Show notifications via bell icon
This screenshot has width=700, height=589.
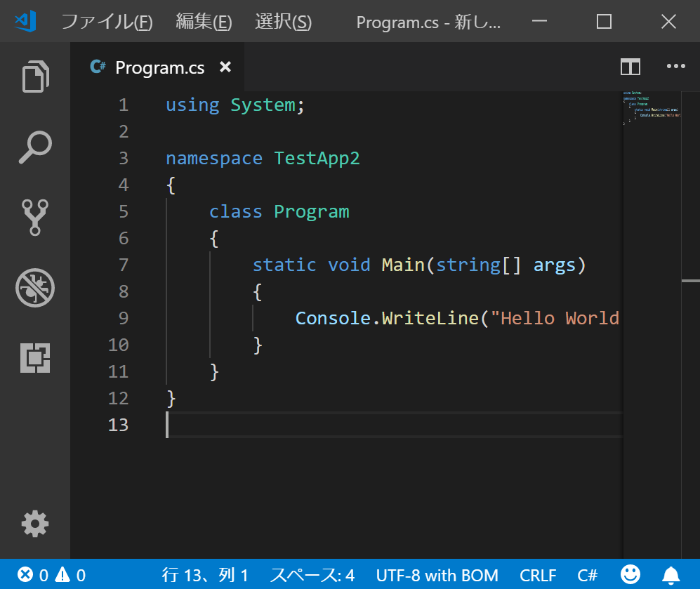[x=672, y=575]
